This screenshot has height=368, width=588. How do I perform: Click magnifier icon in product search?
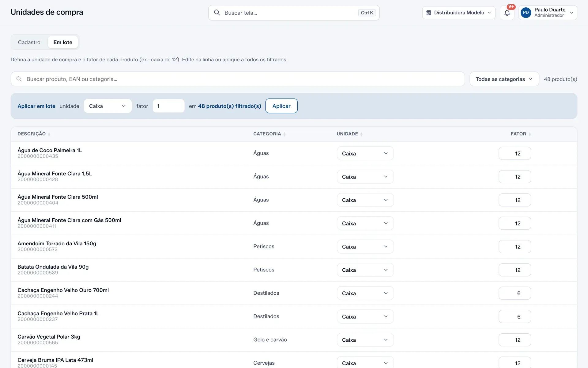19,79
